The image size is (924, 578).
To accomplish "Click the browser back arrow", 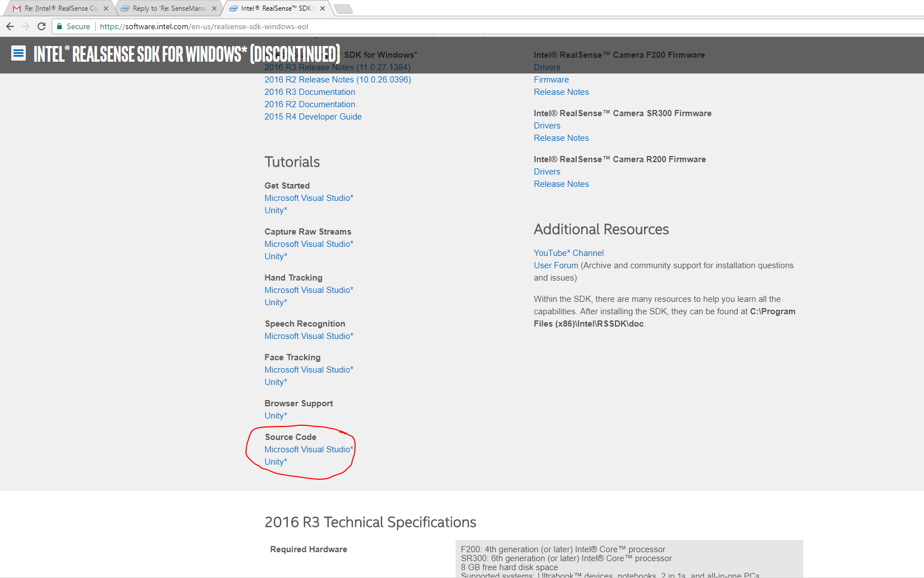I will (10, 26).
